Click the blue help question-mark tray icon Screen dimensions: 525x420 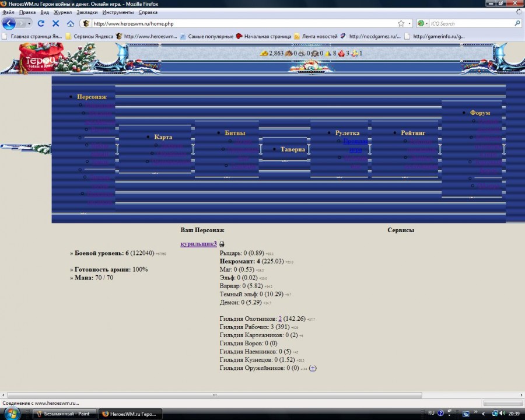(x=440, y=413)
